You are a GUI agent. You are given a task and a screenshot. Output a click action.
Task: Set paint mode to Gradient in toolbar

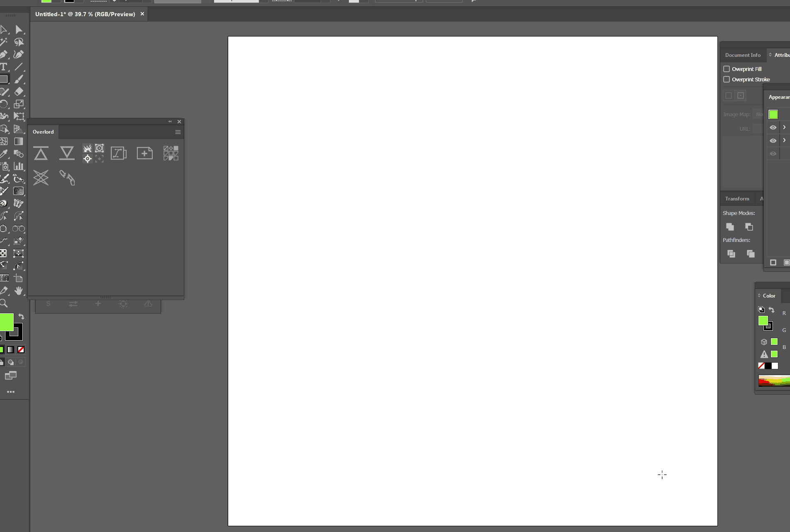tap(11, 350)
